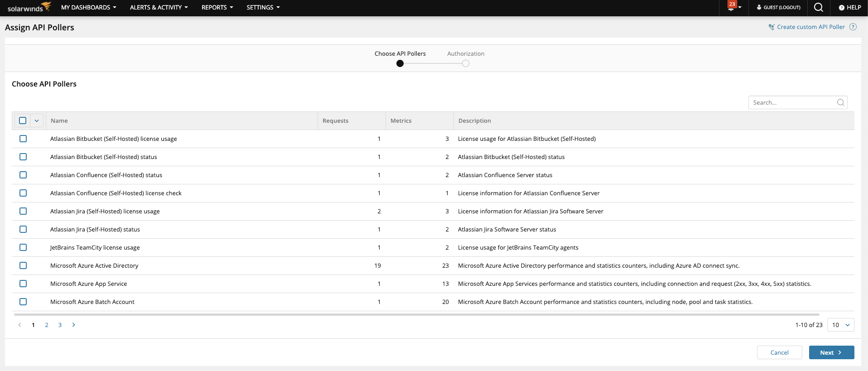Click the magnifier icon in the Search box
This screenshot has width=868, height=371.
tap(840, 102)
